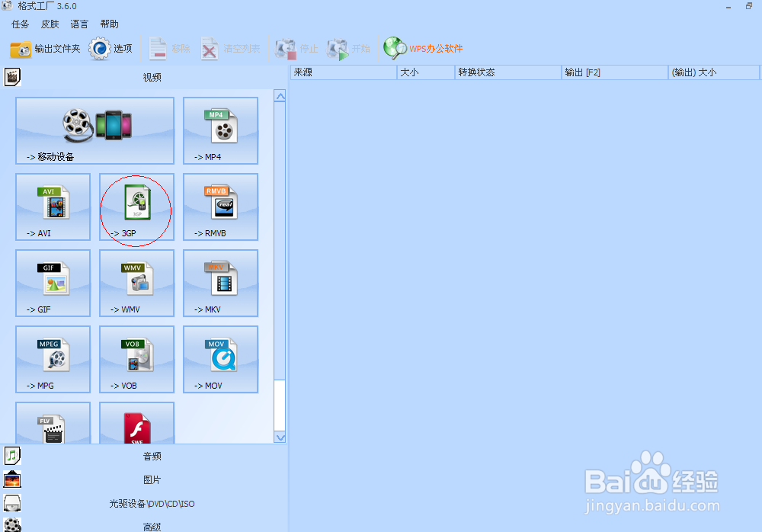
Task: Open 选项 settings gear
Action: (x=110, y=49)
